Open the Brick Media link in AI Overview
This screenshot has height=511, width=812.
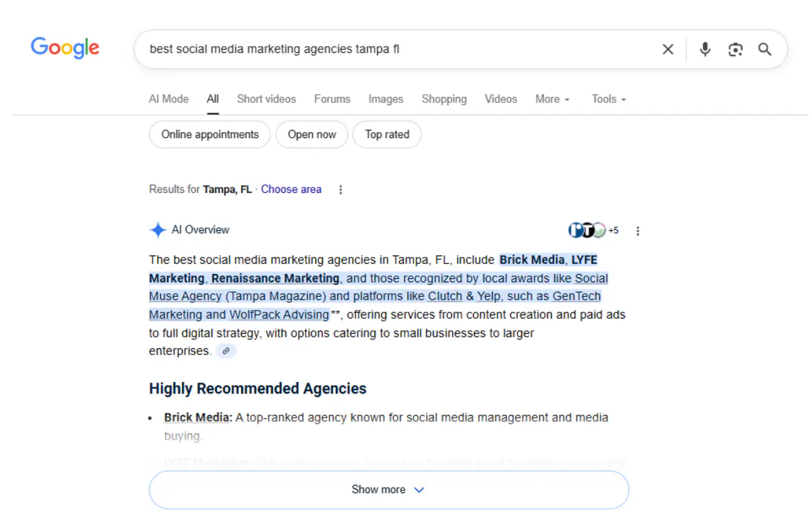tap(531, 260)
